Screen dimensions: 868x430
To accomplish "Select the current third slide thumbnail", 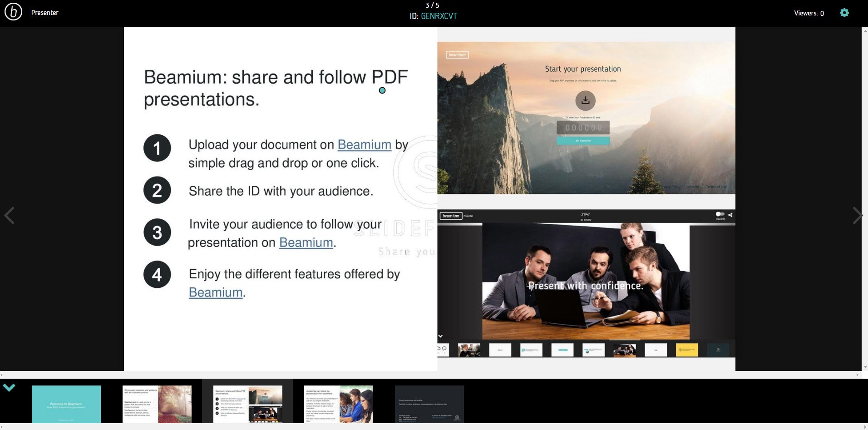I will pyautogui.click(x=248, y=404).
